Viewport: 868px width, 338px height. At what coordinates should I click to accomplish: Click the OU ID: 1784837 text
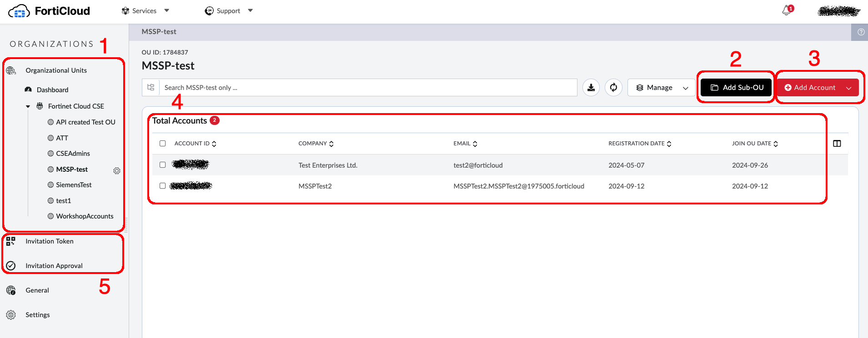pos(165,52)
